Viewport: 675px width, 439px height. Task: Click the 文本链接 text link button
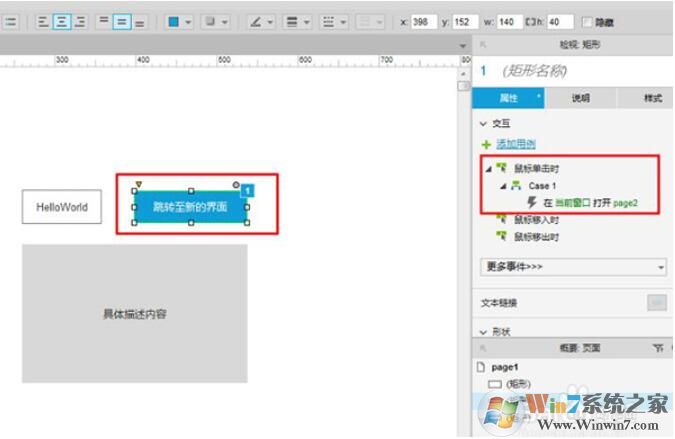(657, 303)
